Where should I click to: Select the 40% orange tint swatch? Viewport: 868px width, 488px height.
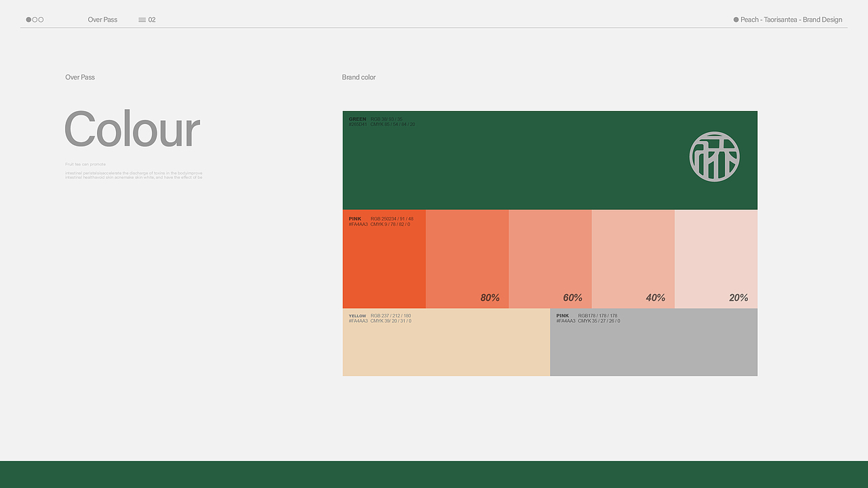[633, 259]
